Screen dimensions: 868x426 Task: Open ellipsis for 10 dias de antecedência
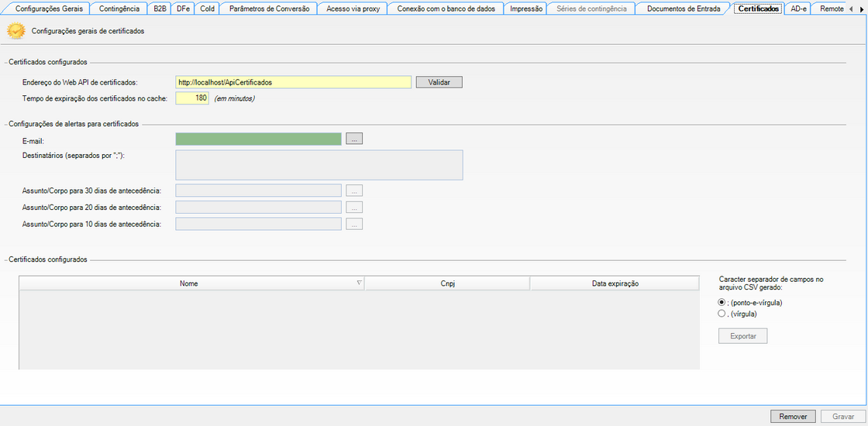point(354,224)
